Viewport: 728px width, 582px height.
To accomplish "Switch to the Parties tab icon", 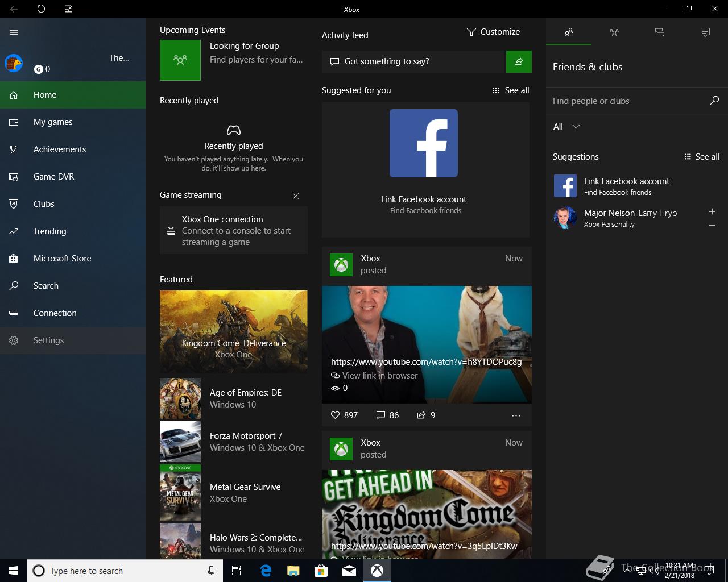I will (614, 32).
